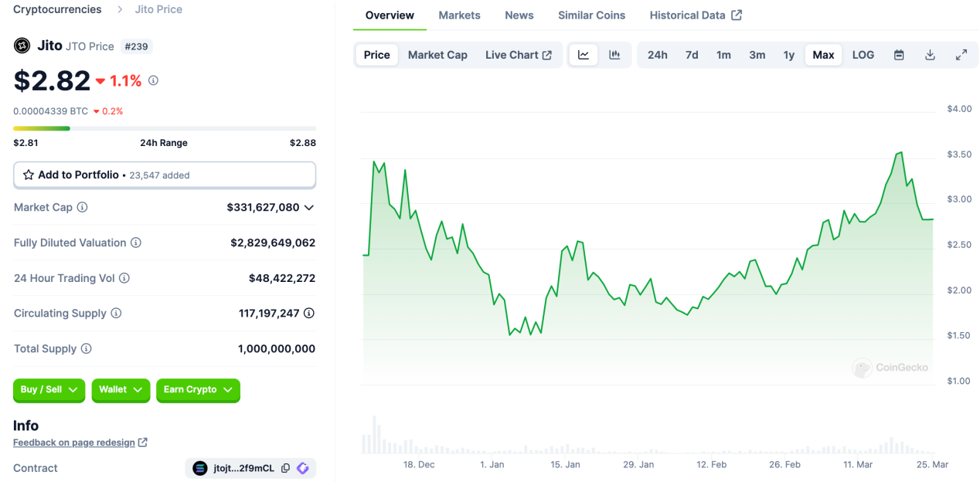Click the Jito coin logo
980x482 pixels.
click(21, 46)
